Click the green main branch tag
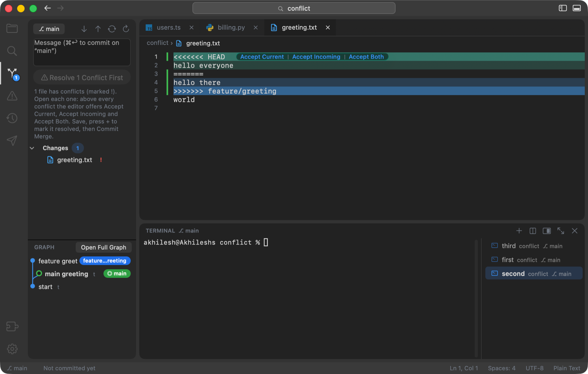 (x=117, y=274)
